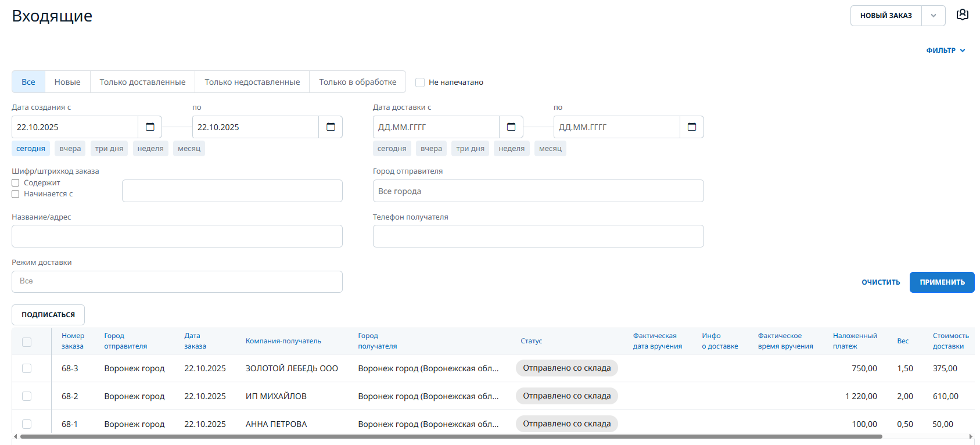Open calendar for delivery date start
Viewport: 980px width, 445px height.
(x=511, y=127)
